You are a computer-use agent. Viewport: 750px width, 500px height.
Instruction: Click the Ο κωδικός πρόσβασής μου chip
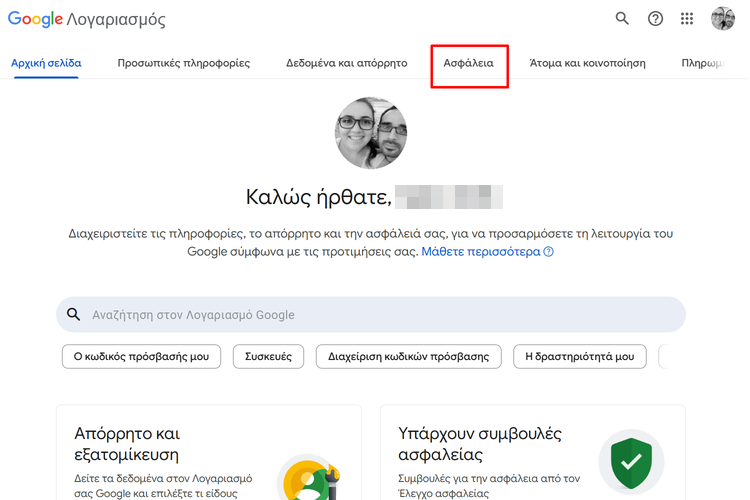141,356
